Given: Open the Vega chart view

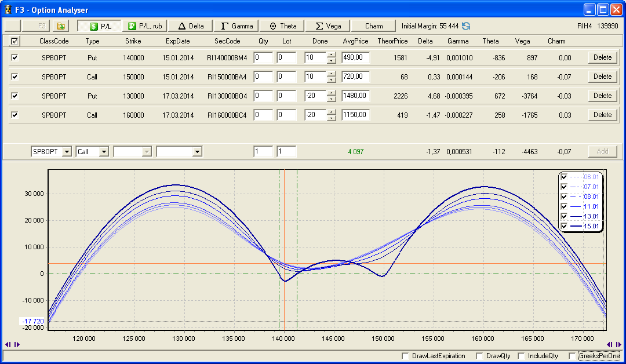Looking at the screenshot, I should tap(328, 26).
